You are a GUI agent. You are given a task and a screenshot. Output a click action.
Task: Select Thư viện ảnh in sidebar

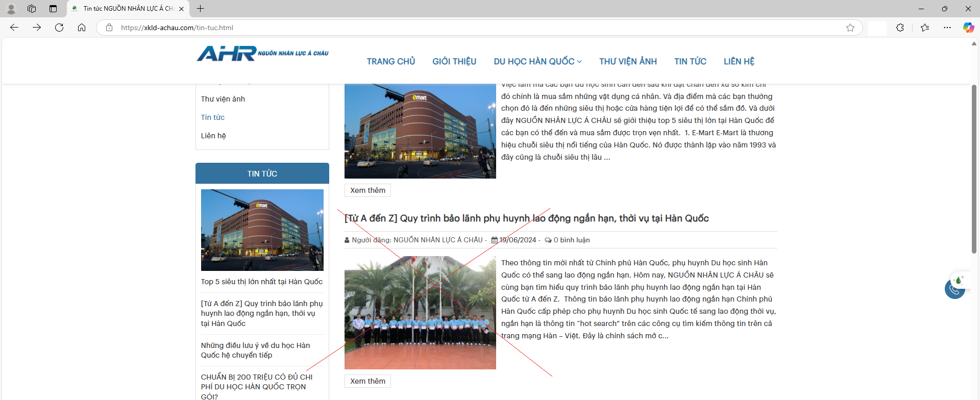(223, 99)
